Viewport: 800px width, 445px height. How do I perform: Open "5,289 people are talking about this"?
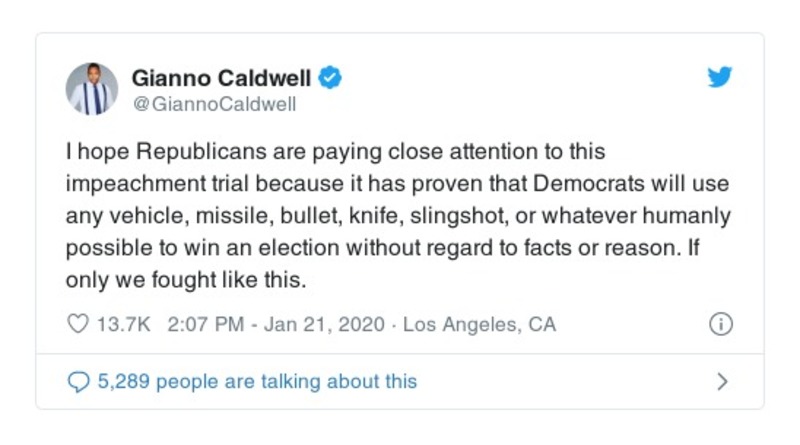(x=257, y=381)
